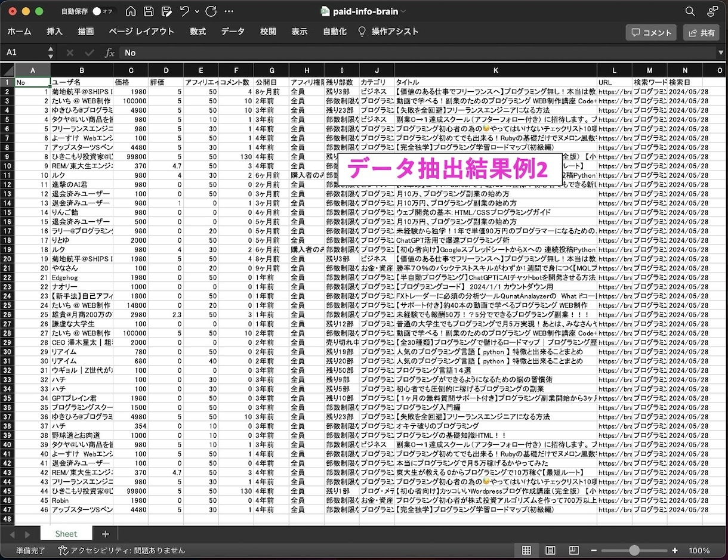Select the cell with user name Robin
The image size is (728, 560).
point(82,500)
